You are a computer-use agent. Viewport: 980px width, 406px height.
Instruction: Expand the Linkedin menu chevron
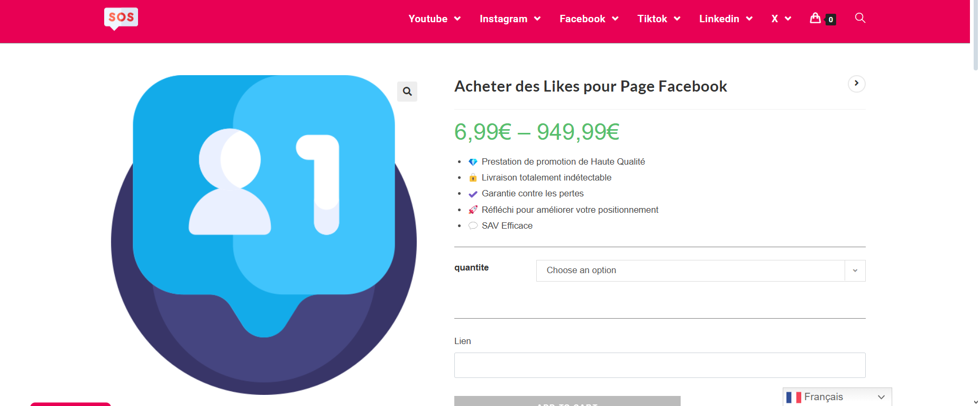[x=749, y=19]
